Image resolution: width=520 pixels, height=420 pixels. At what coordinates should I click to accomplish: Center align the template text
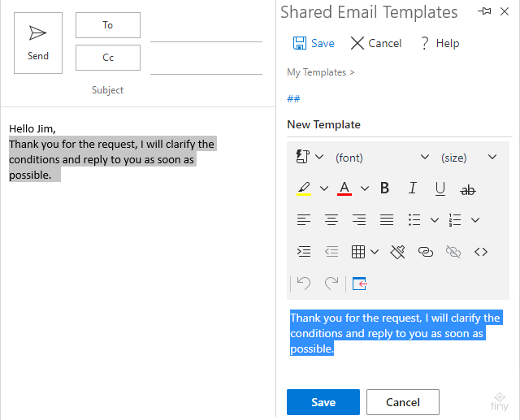pyautogui.click(x=331, y=220)
